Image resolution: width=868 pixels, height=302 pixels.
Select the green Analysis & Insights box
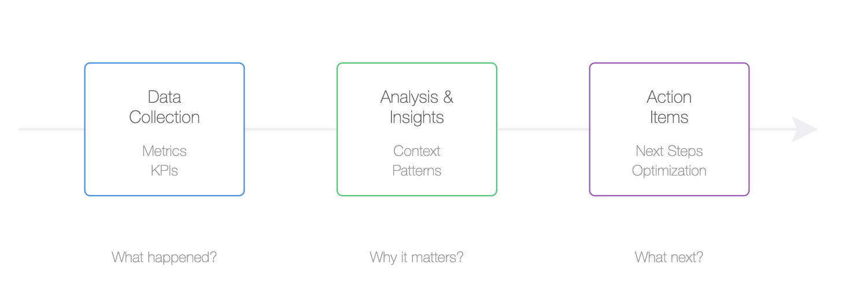pyautogui.click(x=417, y=129)
